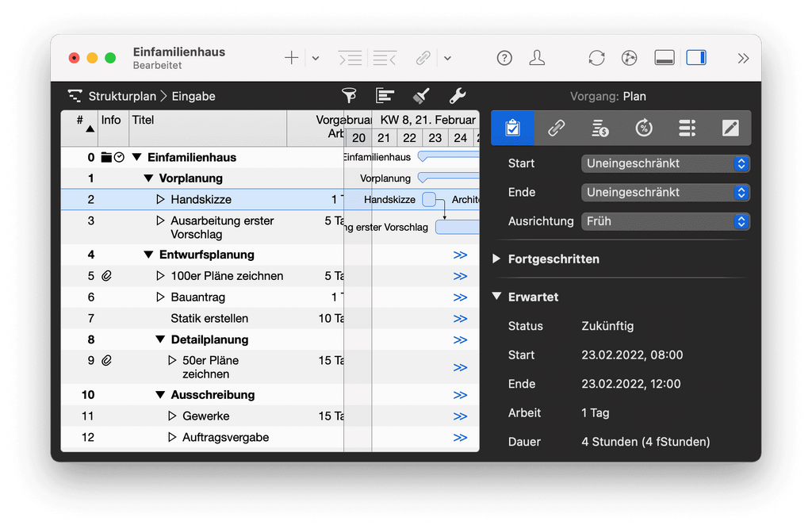812x529 pixels.
Task: Expand the Fortgeschritten section
Action: tap(496, 259)
